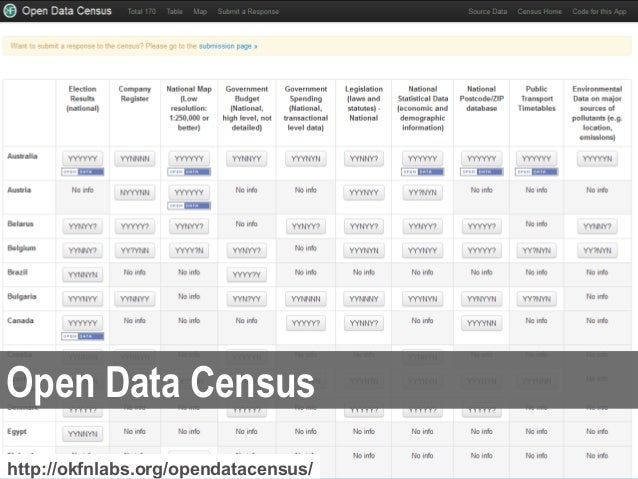This screenshot has height=479, width=638.
Task: Click Australia Legislation YYNNY? button
Action: (x=364, y=159)
